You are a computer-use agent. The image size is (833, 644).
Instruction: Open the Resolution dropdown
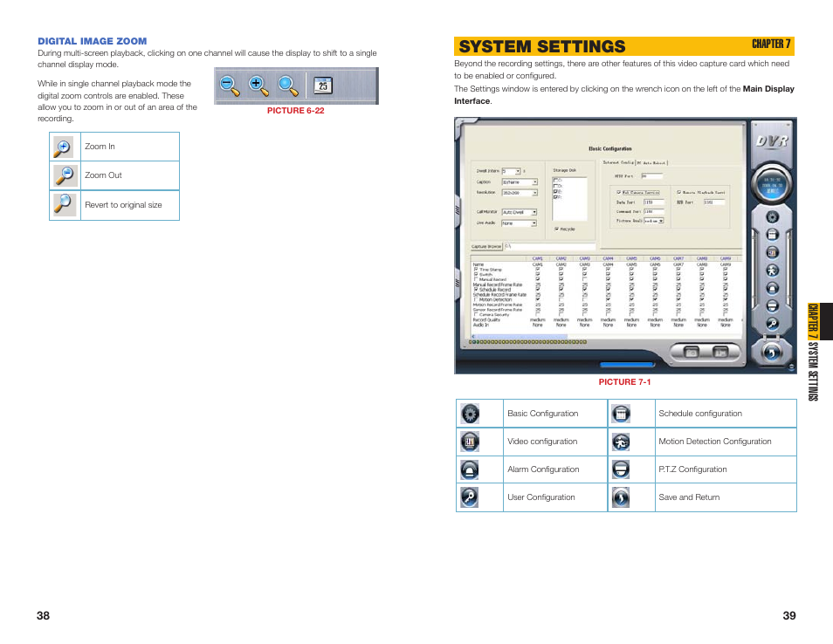pyautogui.click(x=520, y=193)
